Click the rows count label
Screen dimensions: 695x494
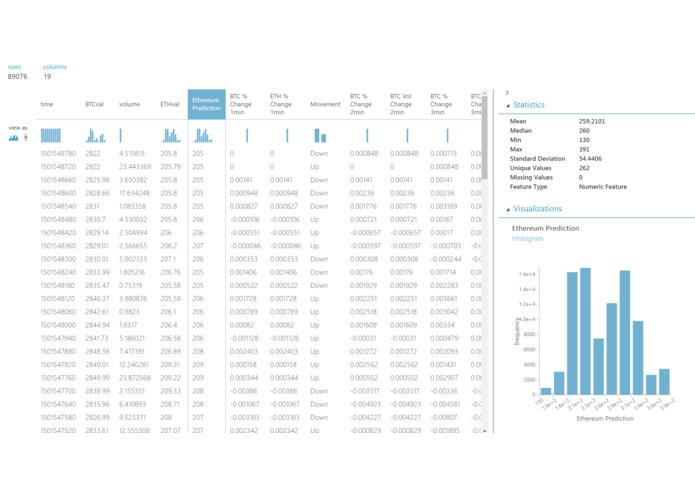click(x=14, y=67)
